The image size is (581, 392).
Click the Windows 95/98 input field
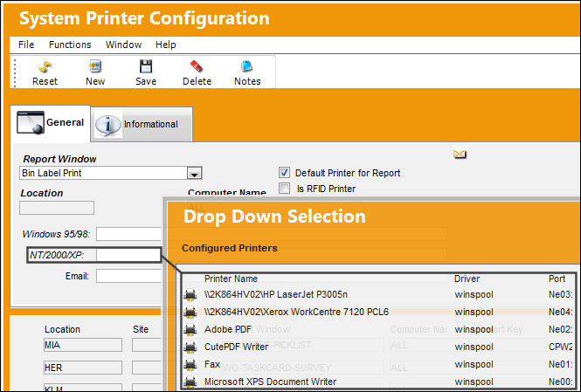(x=129, y=234)
